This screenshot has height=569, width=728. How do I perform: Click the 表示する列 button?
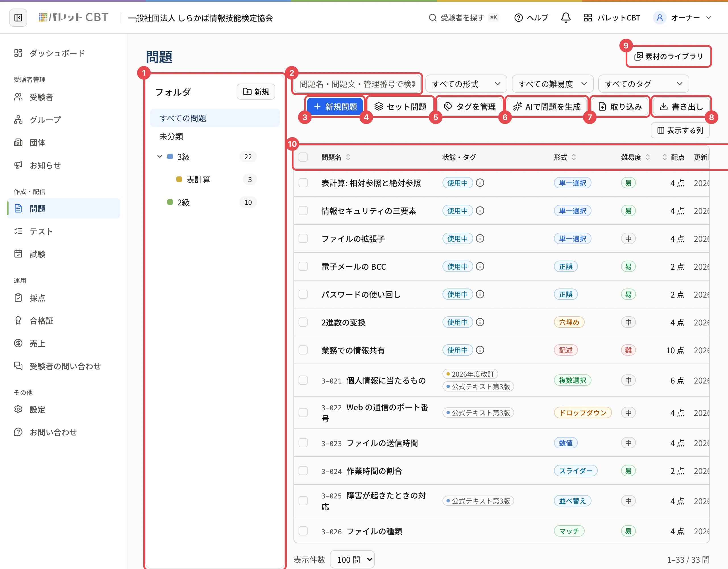coord(680,130)
